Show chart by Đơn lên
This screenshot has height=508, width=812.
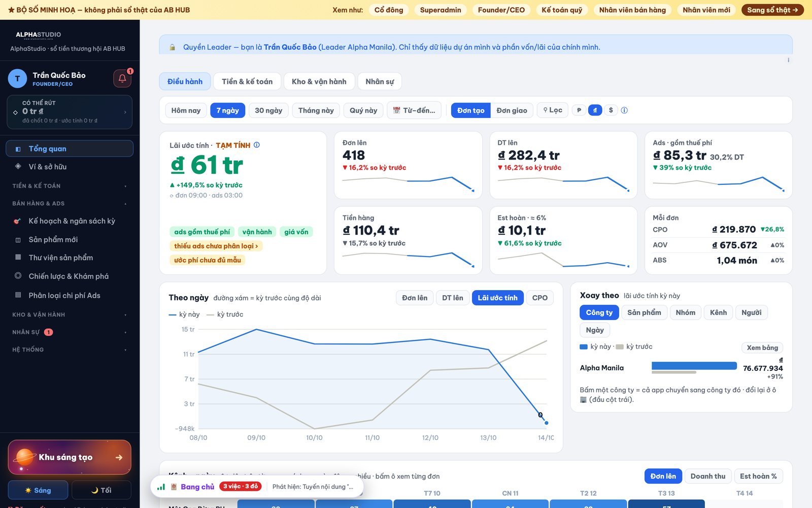click(x=415, y=298)
